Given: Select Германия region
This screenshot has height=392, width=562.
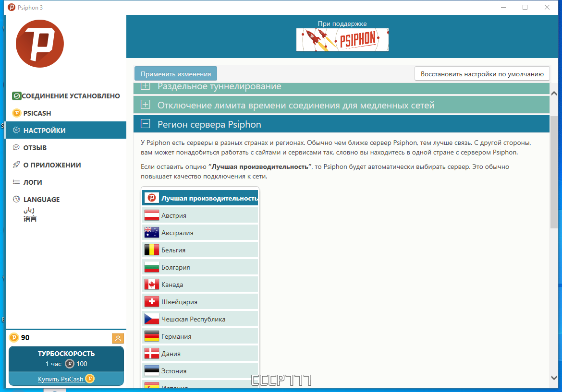Looking at the screenshot, I should (200, 336).
